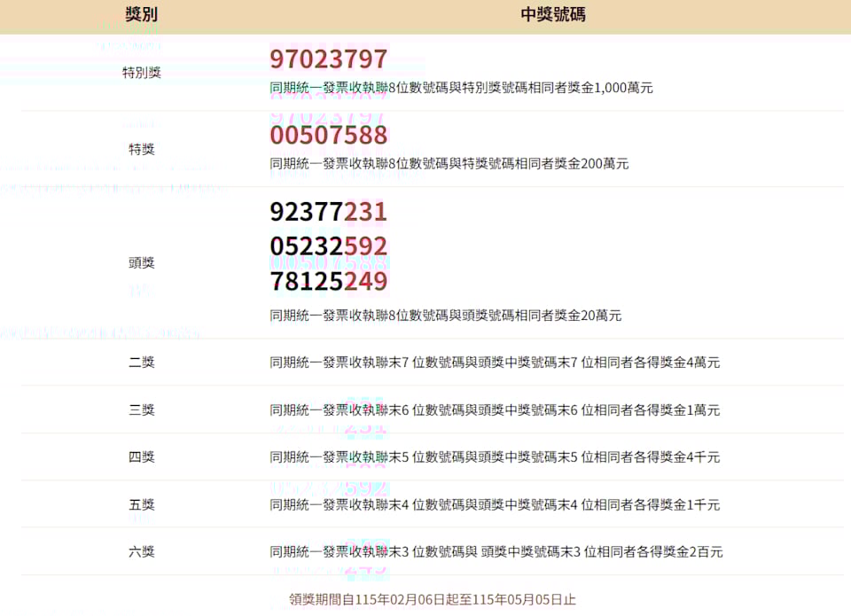Click first prize number 78125249
Screen dimensions: 851x616
pos(329,282)
